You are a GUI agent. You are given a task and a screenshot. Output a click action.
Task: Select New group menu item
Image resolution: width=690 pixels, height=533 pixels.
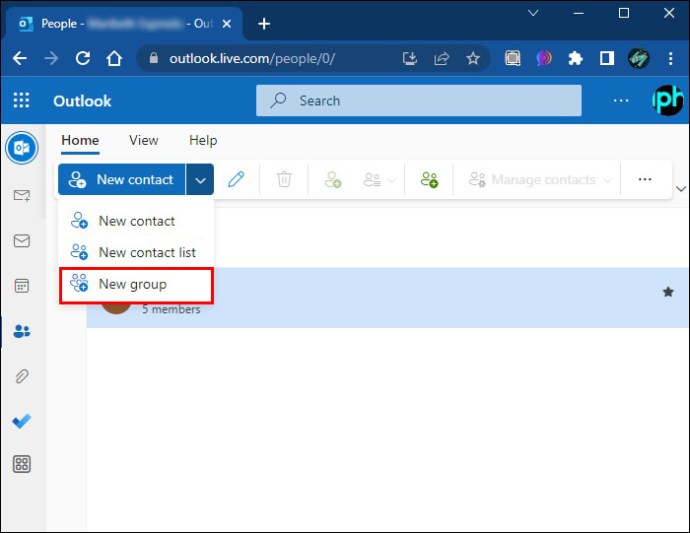tap(136, 285)
